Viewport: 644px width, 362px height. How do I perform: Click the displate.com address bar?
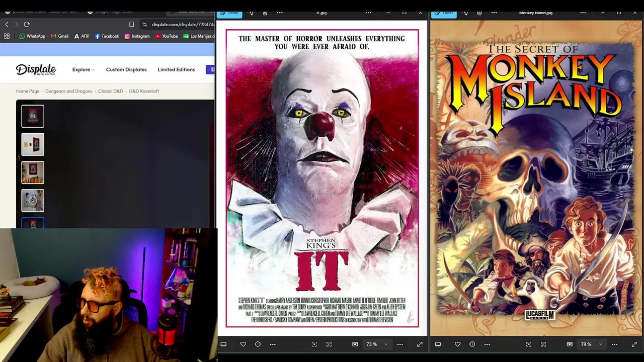tap(183, 24)
